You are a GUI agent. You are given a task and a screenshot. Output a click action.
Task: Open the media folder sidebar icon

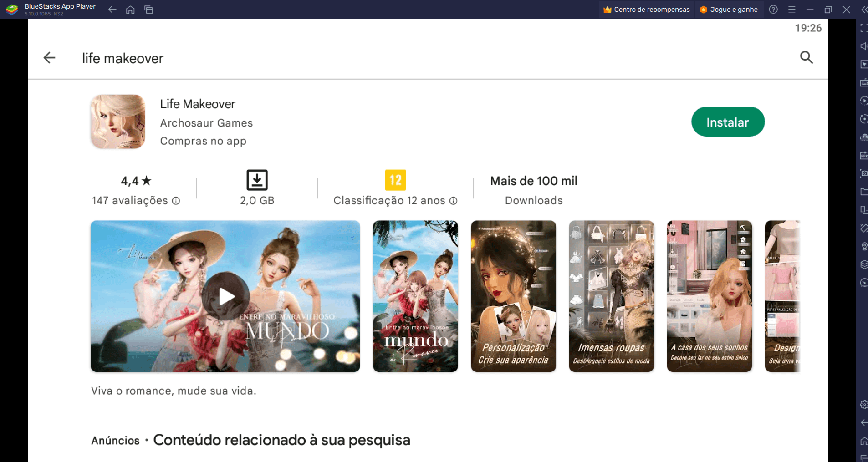[863, 192]
